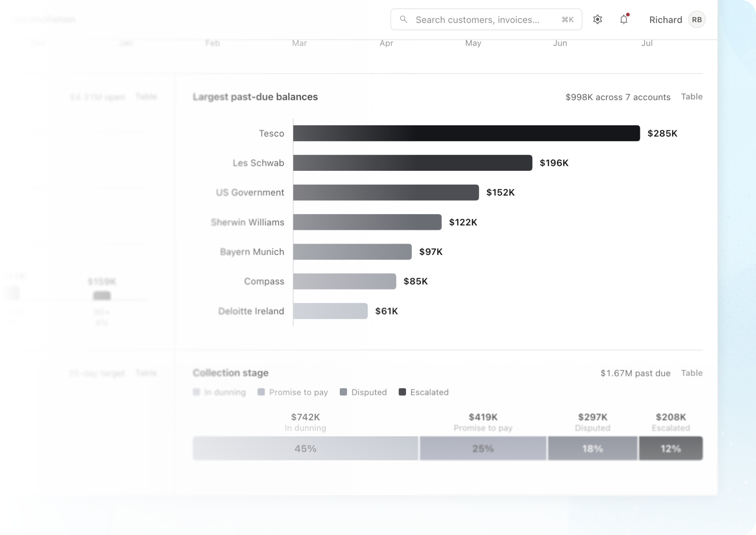Toggle the Disputed legend swatch
The image size is (756, 535).
[x=343, y=392]
